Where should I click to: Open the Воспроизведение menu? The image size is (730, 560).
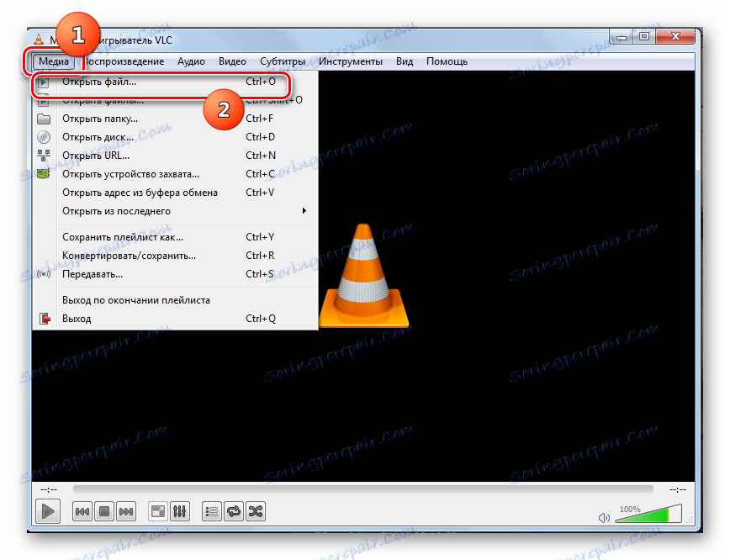click(124, 61)
